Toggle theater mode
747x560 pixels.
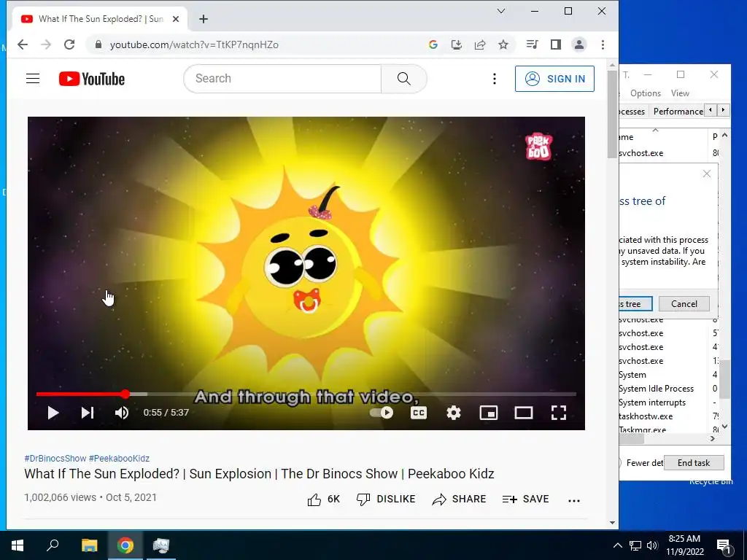pos(524,413)
